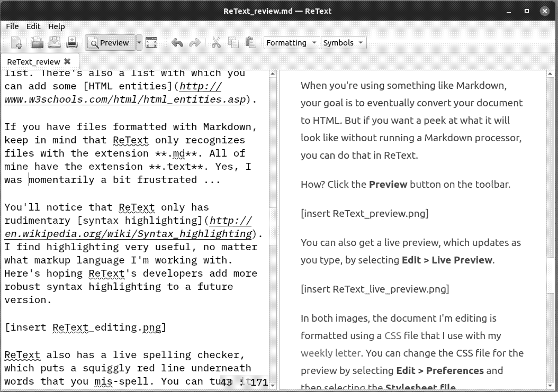The image size is (558, 392).
Task: Undo the last edit
Action: (x=177, y=43)
